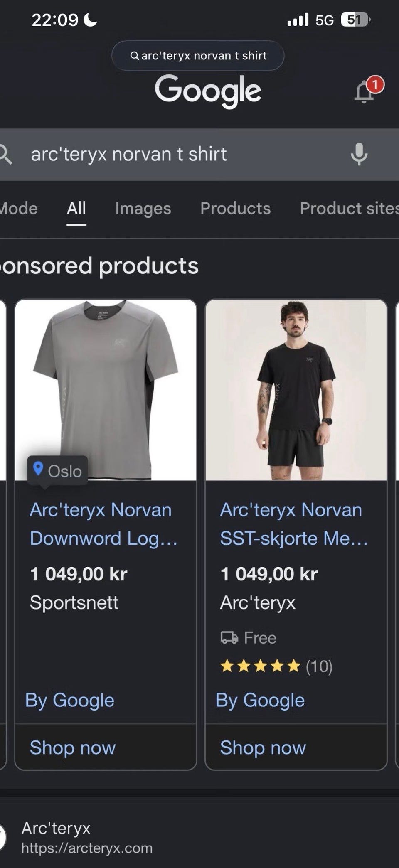Select the All results tab
Image resolution: width=399 pixels, height=868 pixels.
click(76, 208)
